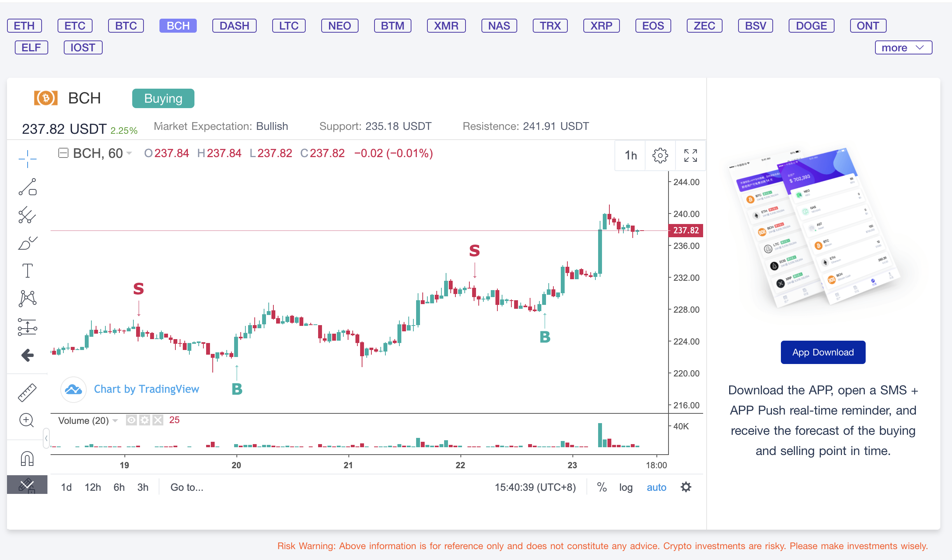Viewport: 952px width, 560px height.
Task: Choose the BTM coin
Action: tap(393, 26)
